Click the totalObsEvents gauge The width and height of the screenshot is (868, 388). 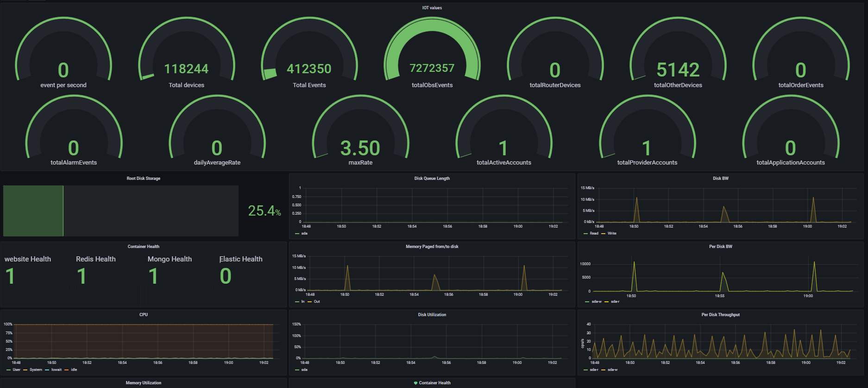tap(432, 56)
